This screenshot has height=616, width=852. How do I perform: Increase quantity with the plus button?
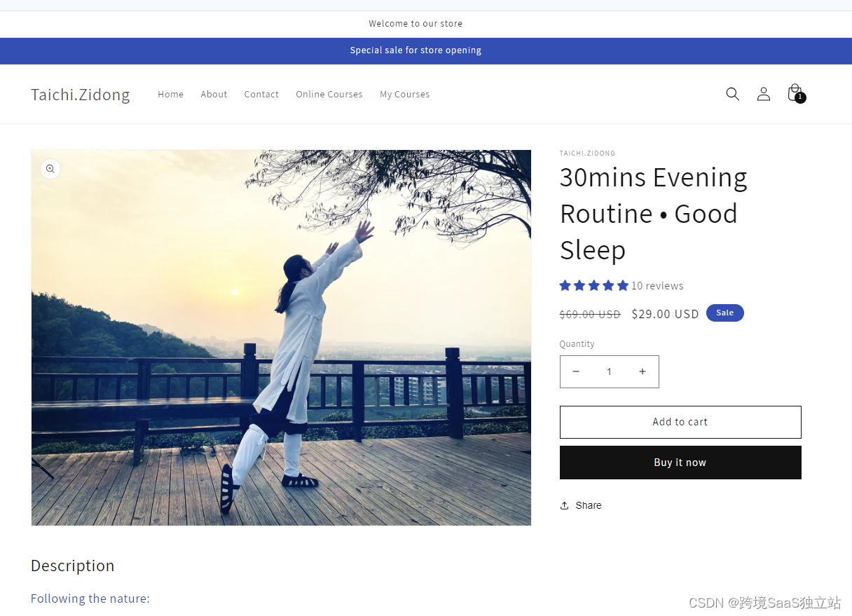click(x=642, y=371)
